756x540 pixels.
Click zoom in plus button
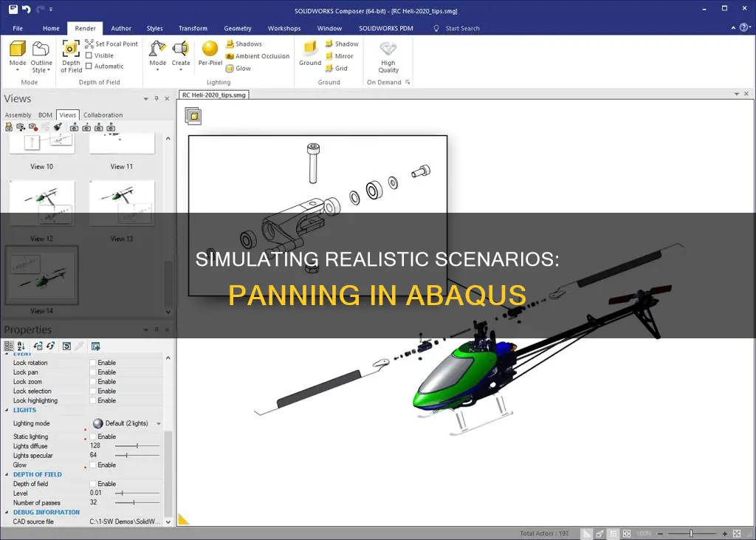pos(725,534)
